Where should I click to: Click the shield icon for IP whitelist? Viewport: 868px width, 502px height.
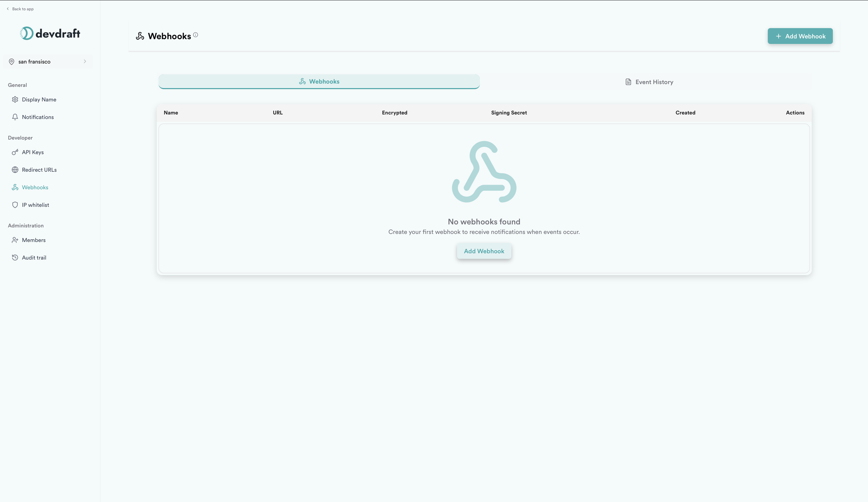(x=15, y=205)
